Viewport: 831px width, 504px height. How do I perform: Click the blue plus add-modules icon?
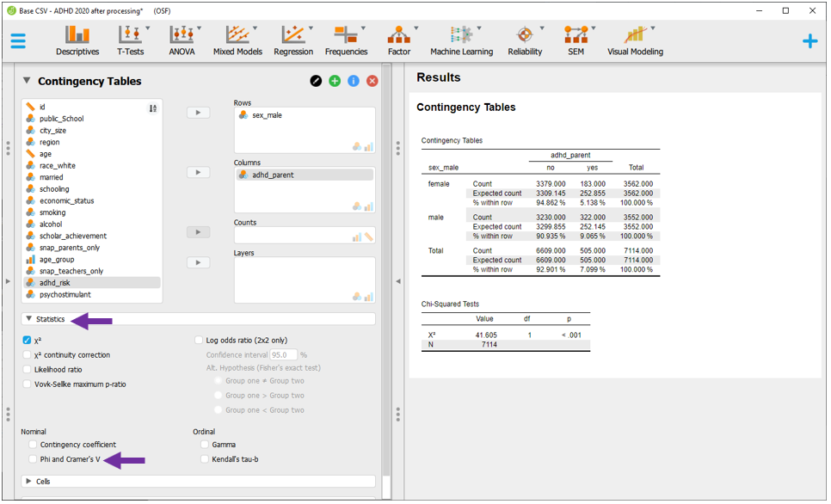[809, 41]
